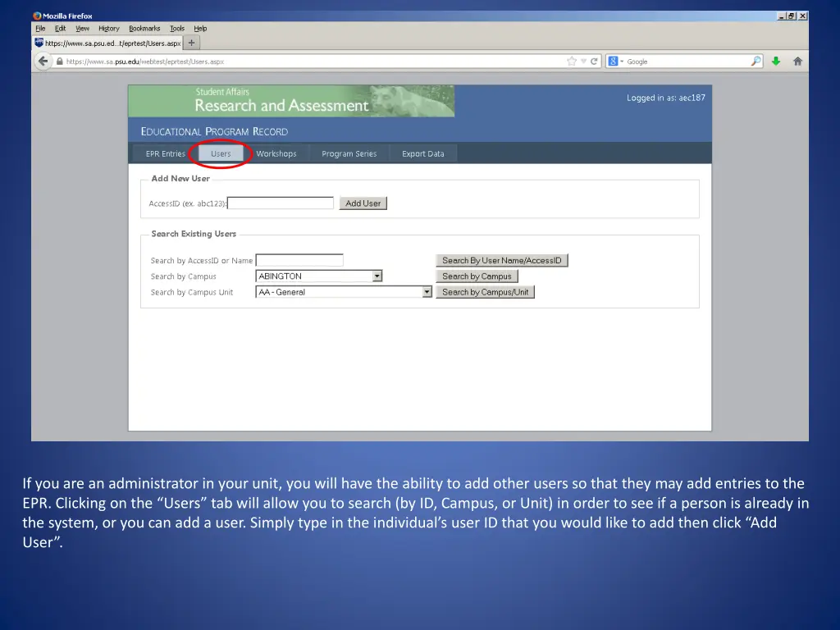Minimize the Firefox window
This screenshot has height=630, width=840.
click(x=782, y=16)
